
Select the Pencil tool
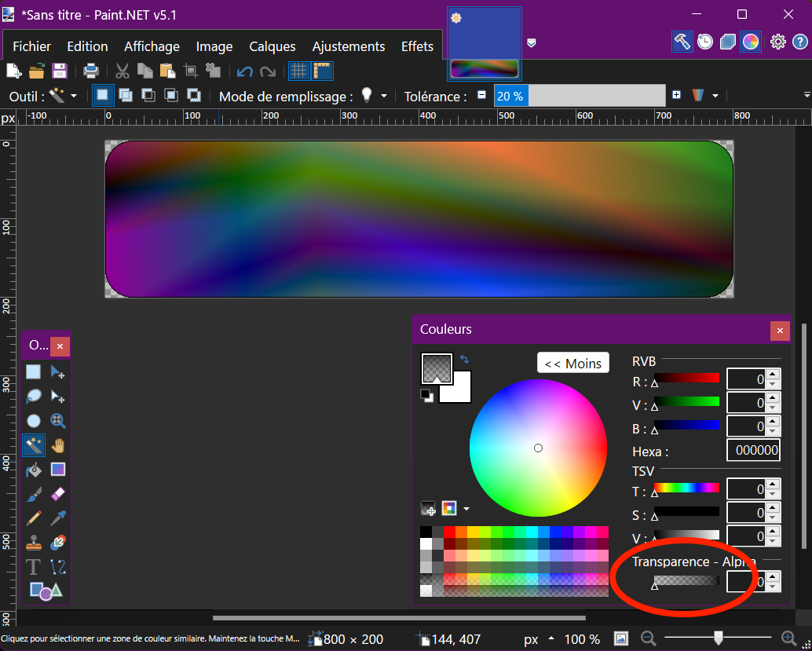pos(34,518)
